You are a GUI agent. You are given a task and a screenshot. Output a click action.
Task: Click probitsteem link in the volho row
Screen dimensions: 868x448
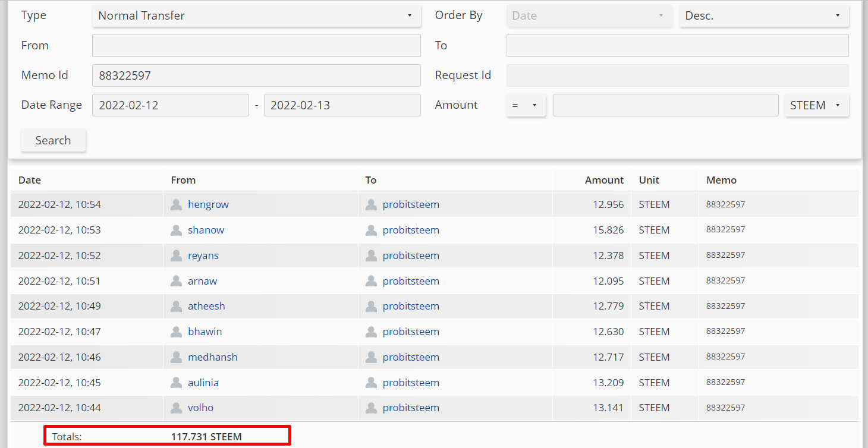411,408
